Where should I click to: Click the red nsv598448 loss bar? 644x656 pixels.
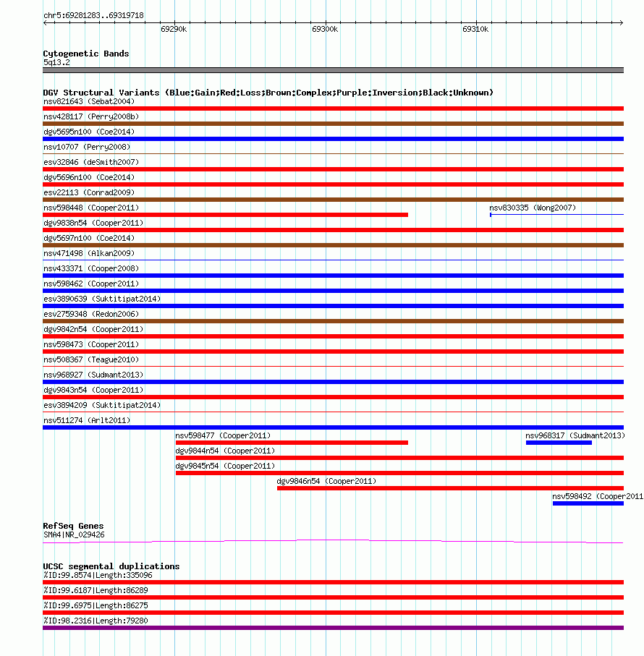click(x=225, y=215)
